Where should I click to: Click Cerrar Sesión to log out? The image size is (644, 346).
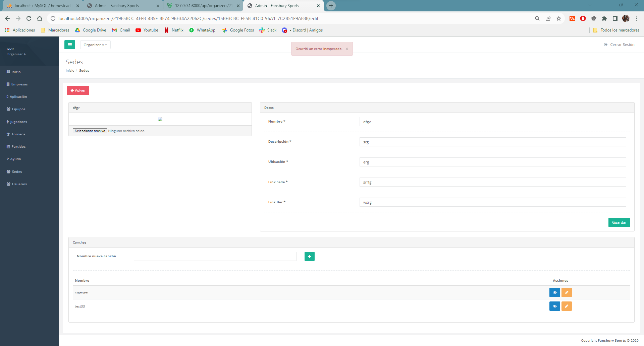pos(619,45)
